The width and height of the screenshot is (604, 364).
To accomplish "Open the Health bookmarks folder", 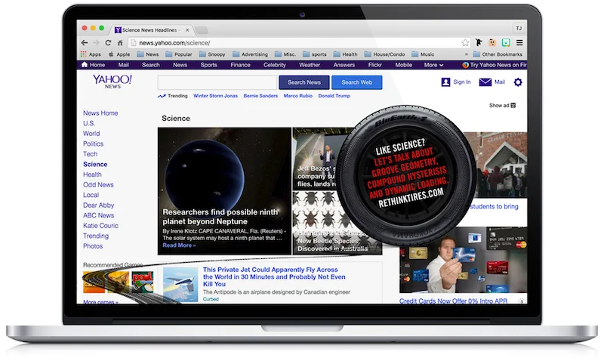I will (x=346, y=54).
